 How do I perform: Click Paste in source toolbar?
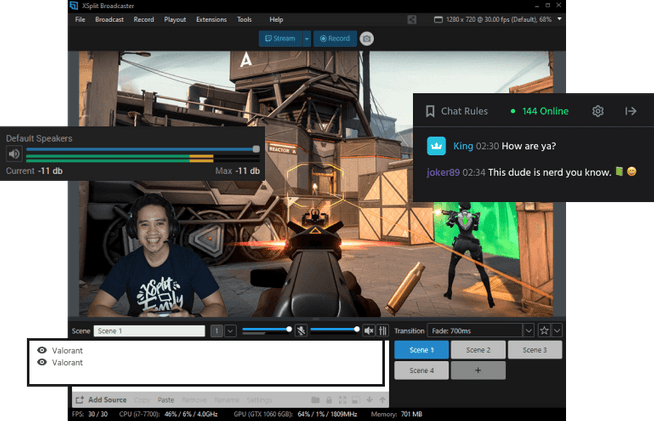coord(166,400)
